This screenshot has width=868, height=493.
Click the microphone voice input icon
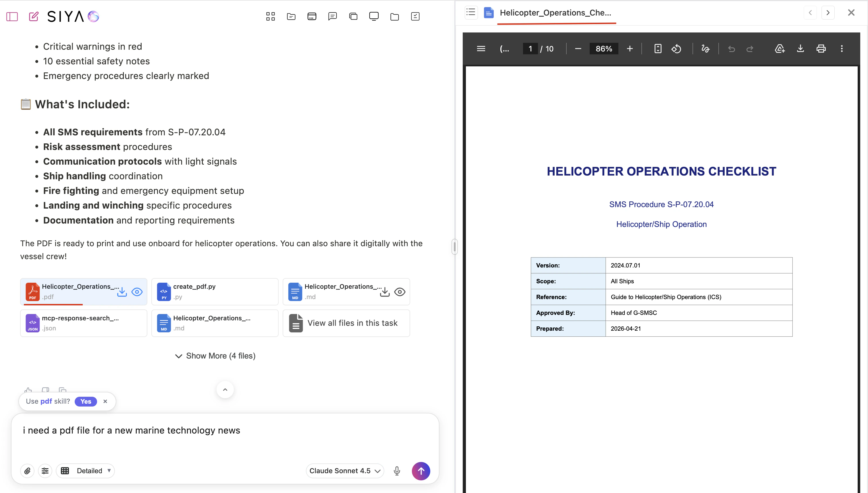pyautogui.click(x=397, y=471)
